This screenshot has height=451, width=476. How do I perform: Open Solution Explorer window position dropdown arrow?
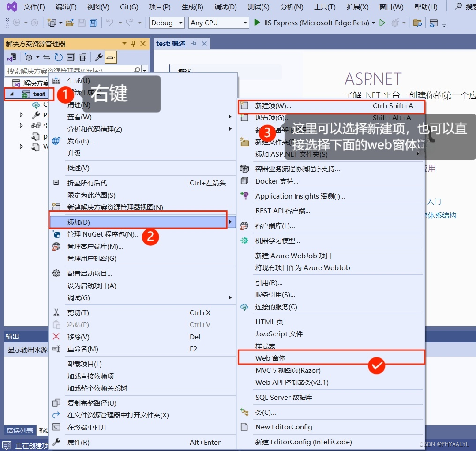click(x=124, y=44)
